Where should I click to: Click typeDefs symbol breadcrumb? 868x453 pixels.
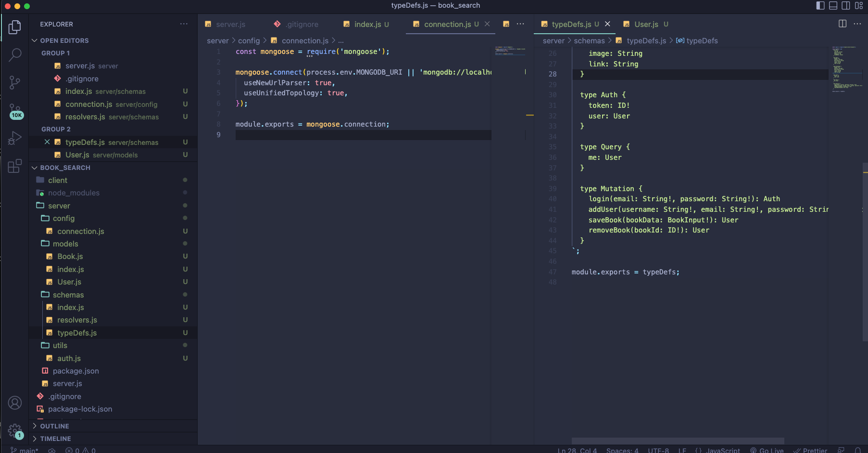[x=697, y=40]
